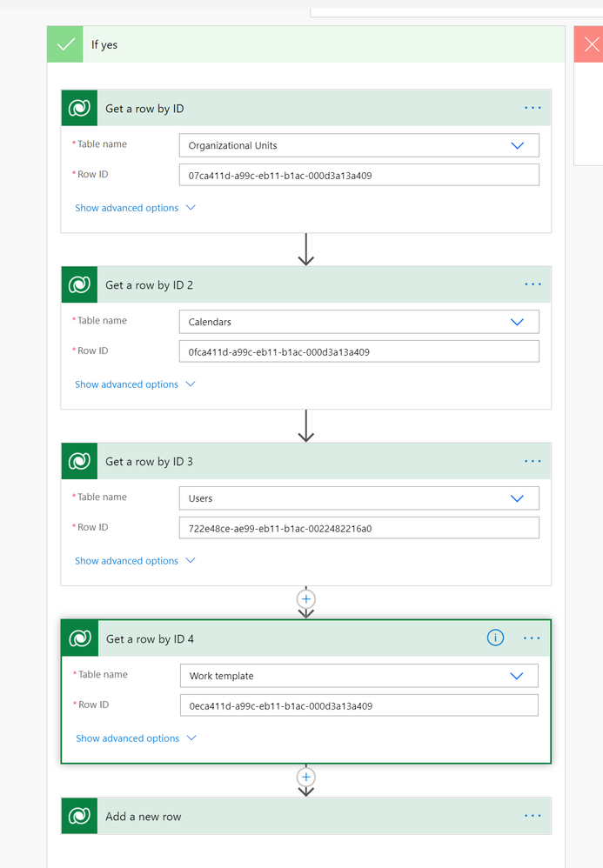Click the green If yes checkmark icon
603x868 pixels.
[65, 44]
